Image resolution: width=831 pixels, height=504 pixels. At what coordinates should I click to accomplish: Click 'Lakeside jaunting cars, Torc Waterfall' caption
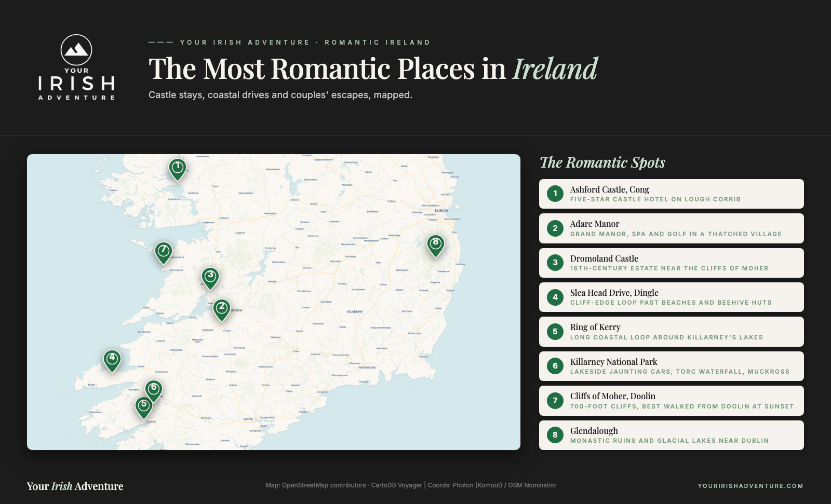coord(680,372)
